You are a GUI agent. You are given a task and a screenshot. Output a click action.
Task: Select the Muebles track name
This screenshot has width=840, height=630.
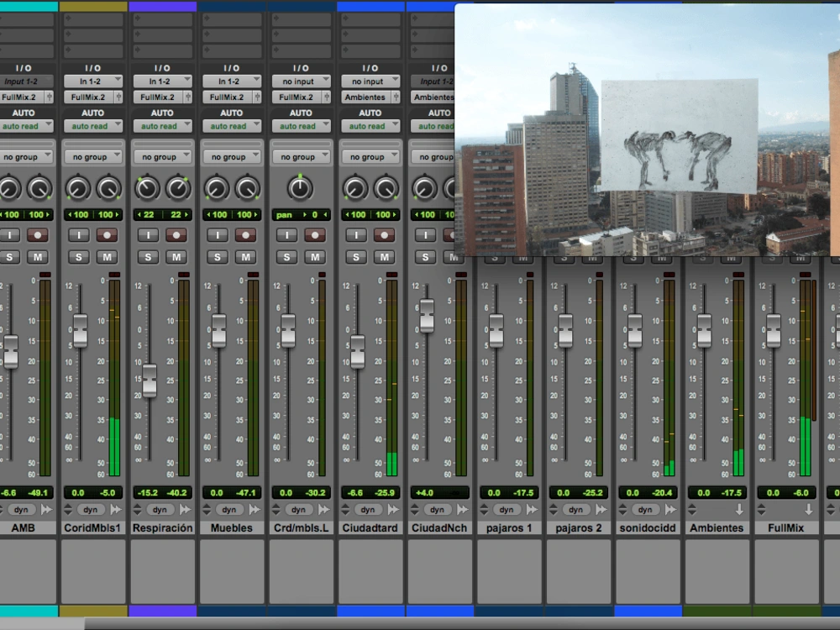(232, 528)
